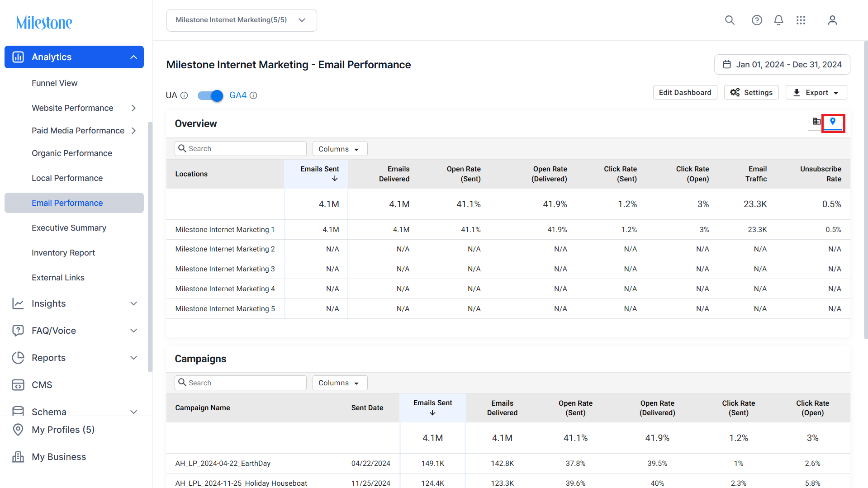The width and height of the screenshot is (868, 488).
Task: Click the info icon next to UA
Action: point(184,95)
